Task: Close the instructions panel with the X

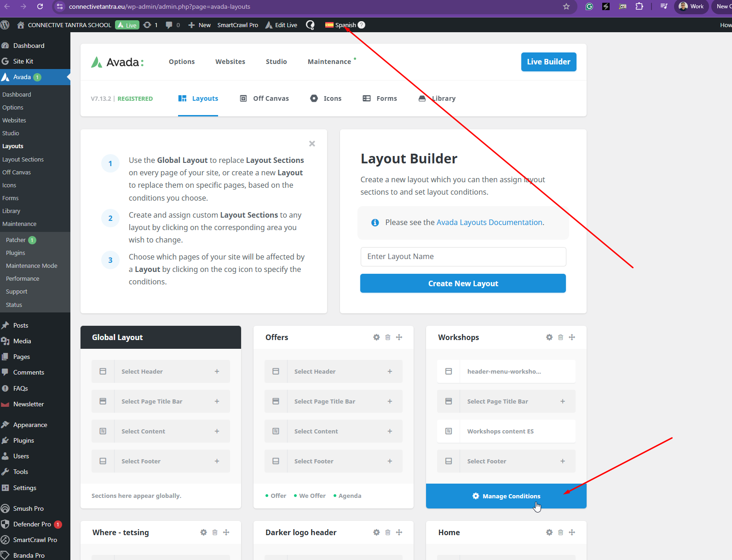Action: coord(312,144)
